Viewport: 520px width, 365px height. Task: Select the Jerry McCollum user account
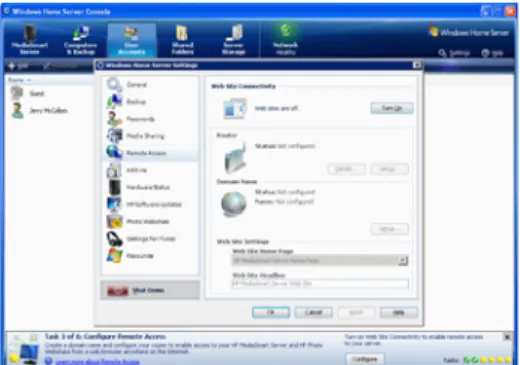tap(39, 111)
